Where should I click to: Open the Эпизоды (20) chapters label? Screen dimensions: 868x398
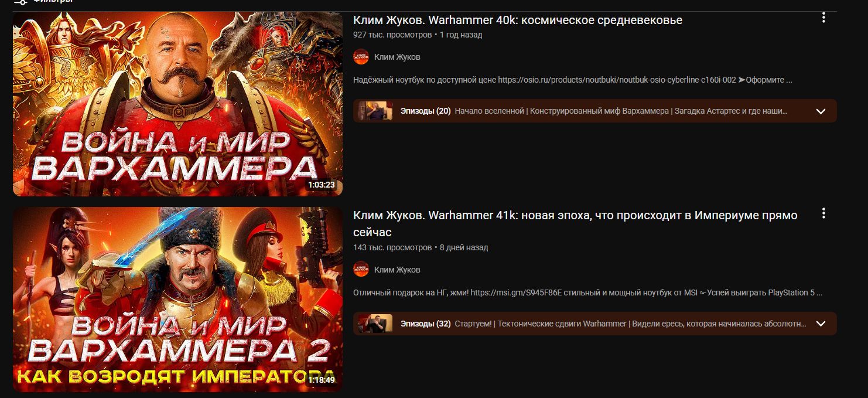[x=425, y=111]
